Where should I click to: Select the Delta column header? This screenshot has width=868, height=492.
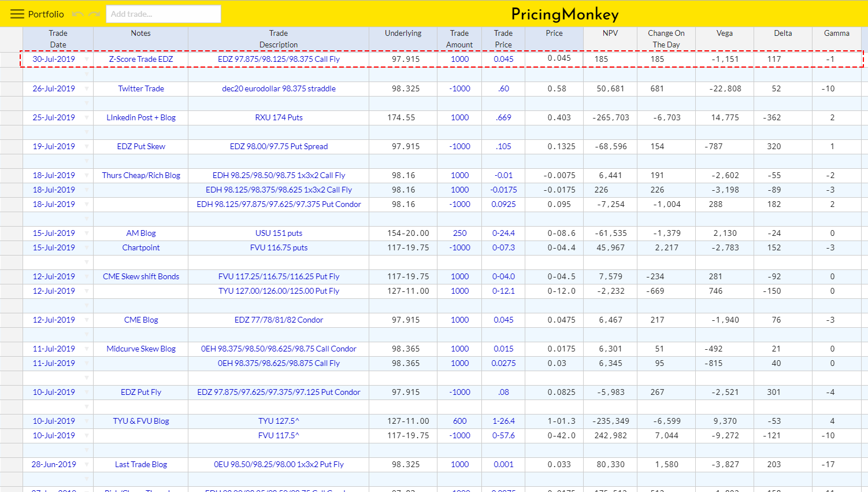(783, 39)
